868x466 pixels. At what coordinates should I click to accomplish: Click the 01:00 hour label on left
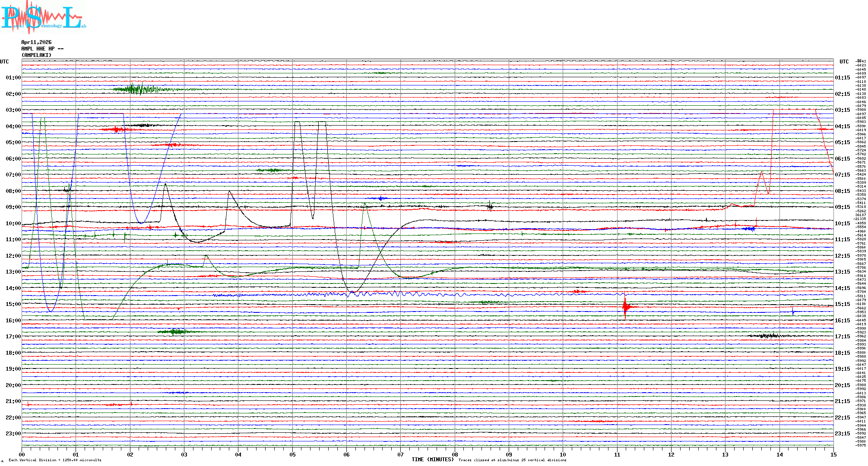coord(13,78)
